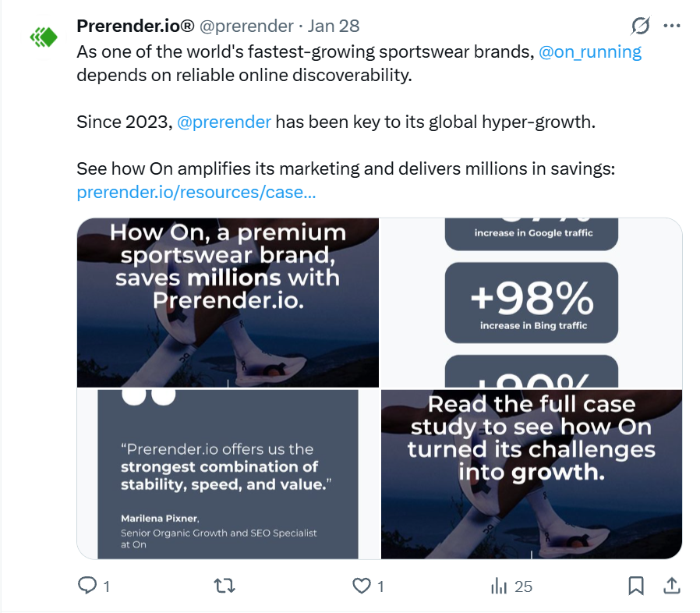Open the prerender.io case study link
Viewport: 700px width, 613px height.
coord(196,192)
